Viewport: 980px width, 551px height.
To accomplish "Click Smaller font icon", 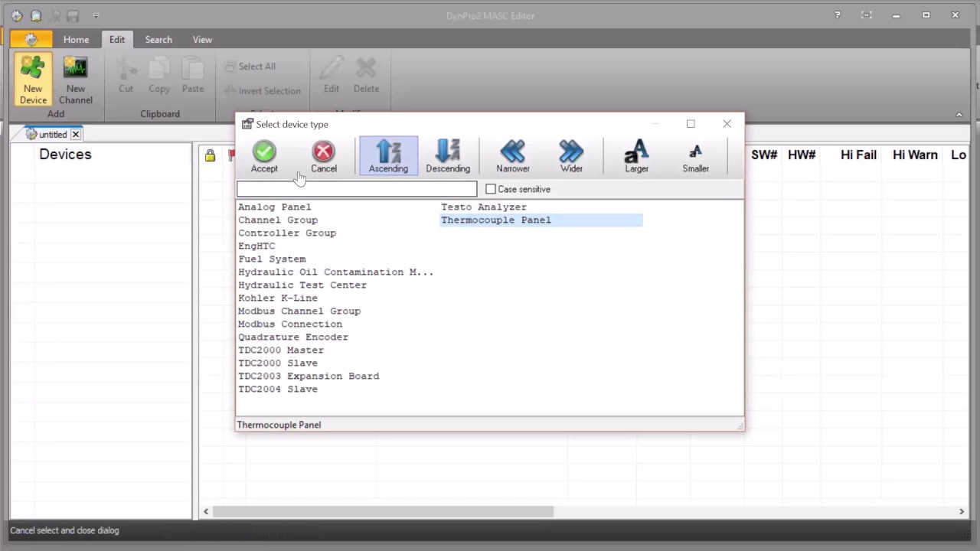I will pos(695,151).
